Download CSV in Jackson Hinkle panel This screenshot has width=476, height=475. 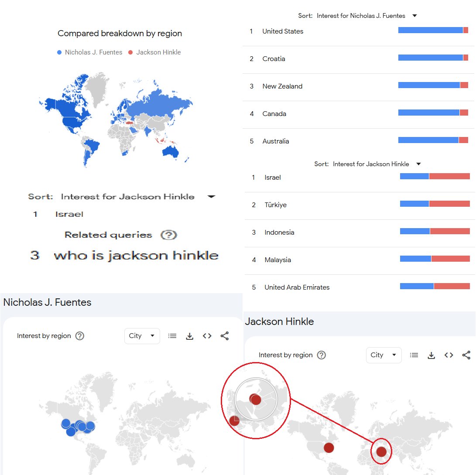point(431,355)
